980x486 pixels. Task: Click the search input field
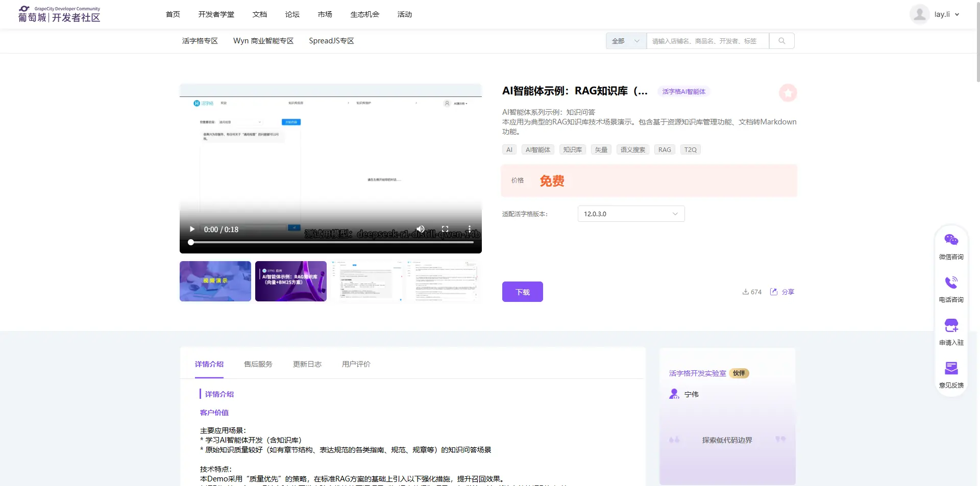pyautogui.click(x=707, y=41)
